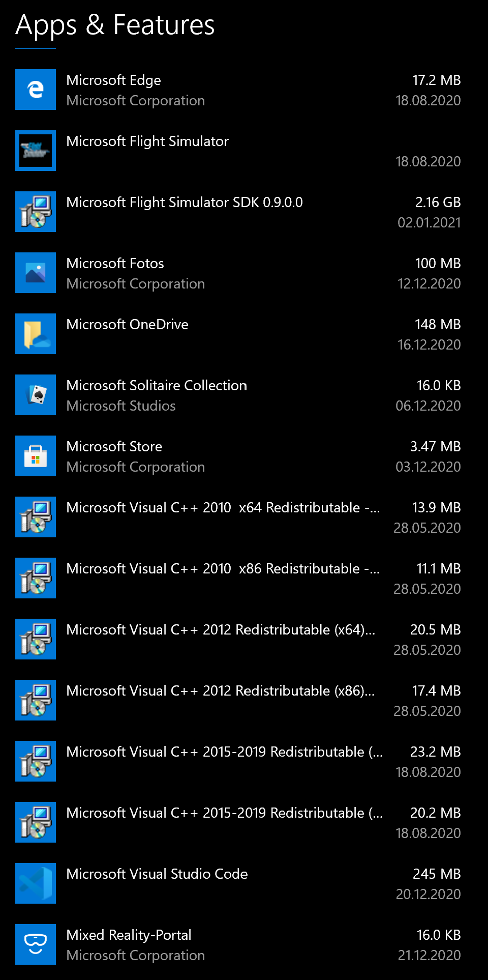Select the 23.2 MB Visual C++ 2015-2019 entry
Screen dimensions: 488x980
click(224, 752)
